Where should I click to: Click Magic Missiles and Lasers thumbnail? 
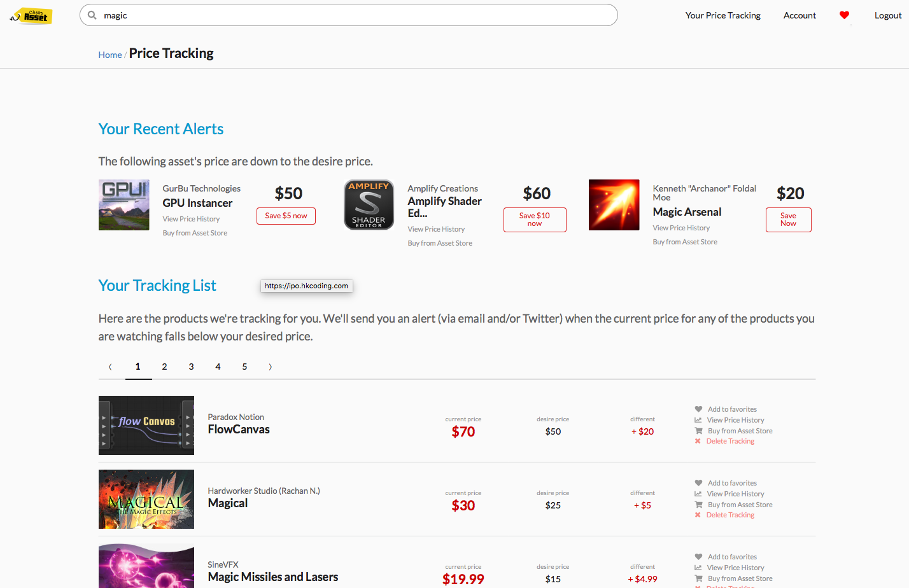tap(146, 566)
